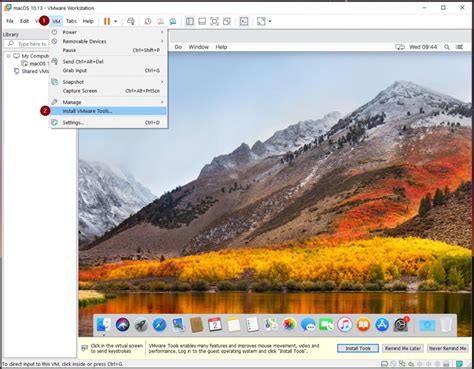Open the dropdown arrow beside Pause icon
Screen dimensions: 474x369
116,21
